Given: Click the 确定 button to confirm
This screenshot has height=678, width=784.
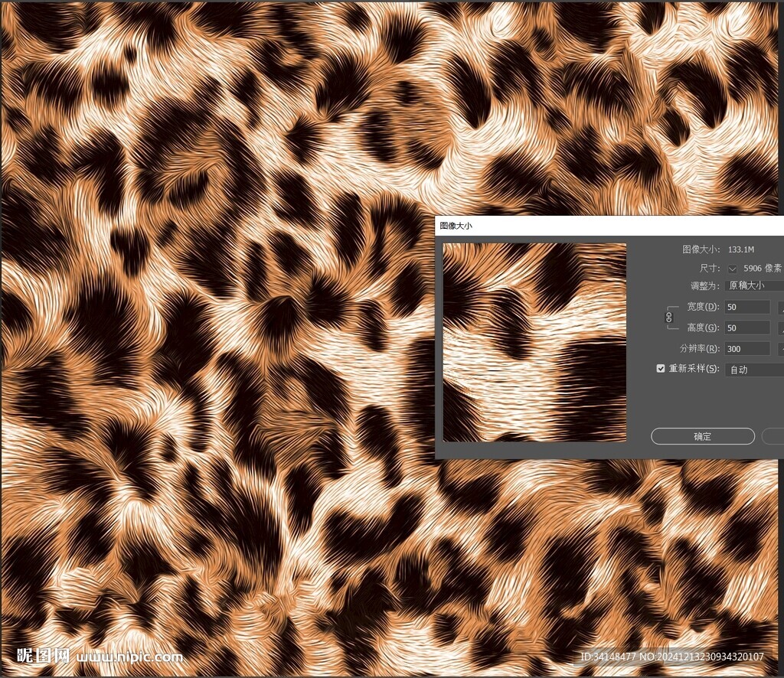Looking at the screenshot, I should (x=703, y=436).
